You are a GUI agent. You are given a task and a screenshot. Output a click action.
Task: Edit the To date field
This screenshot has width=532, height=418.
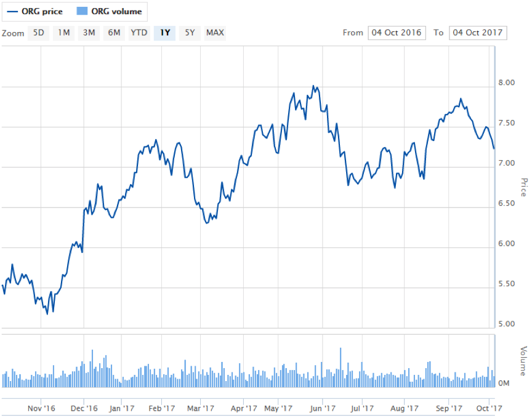click(x=478, y=33)
